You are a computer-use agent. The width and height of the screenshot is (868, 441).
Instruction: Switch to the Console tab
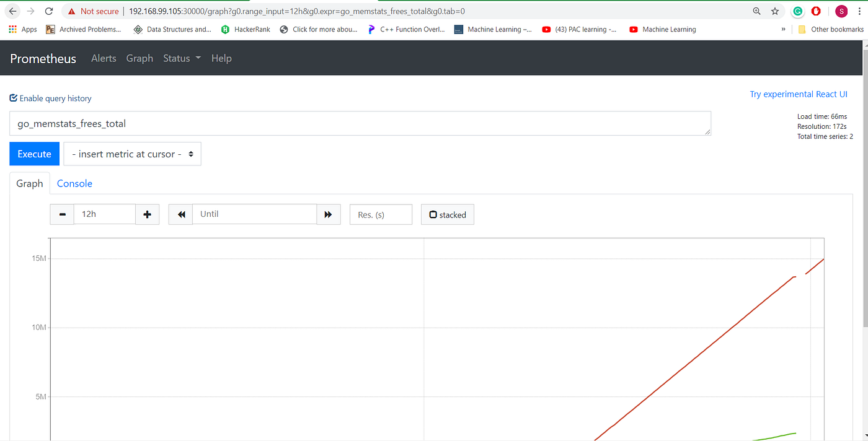[x=74, y=183]
